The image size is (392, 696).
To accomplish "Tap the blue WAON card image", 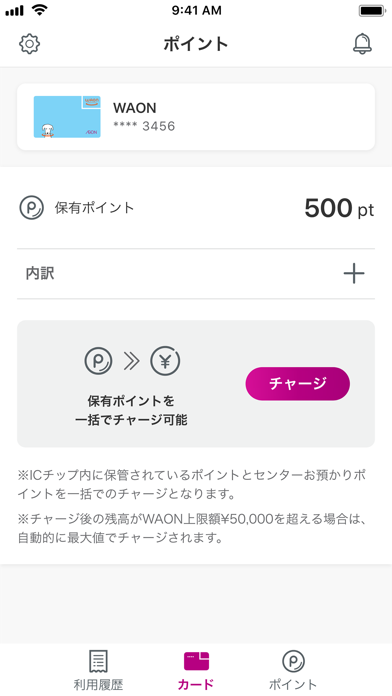I will (67, 117).
